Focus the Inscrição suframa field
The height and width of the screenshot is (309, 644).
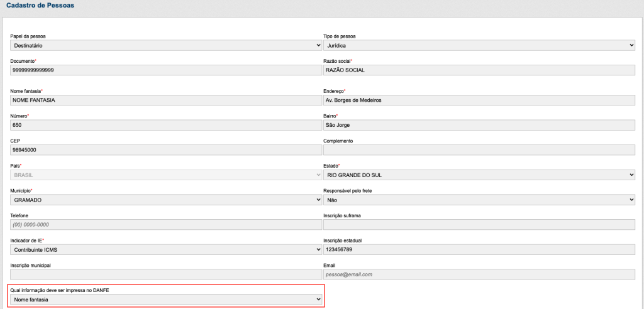[479, 224]
